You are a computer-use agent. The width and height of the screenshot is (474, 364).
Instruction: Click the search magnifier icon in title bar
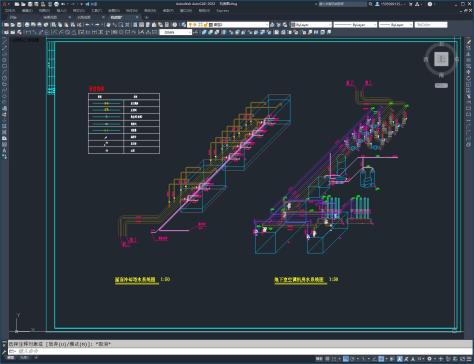(x=370, y=4)
